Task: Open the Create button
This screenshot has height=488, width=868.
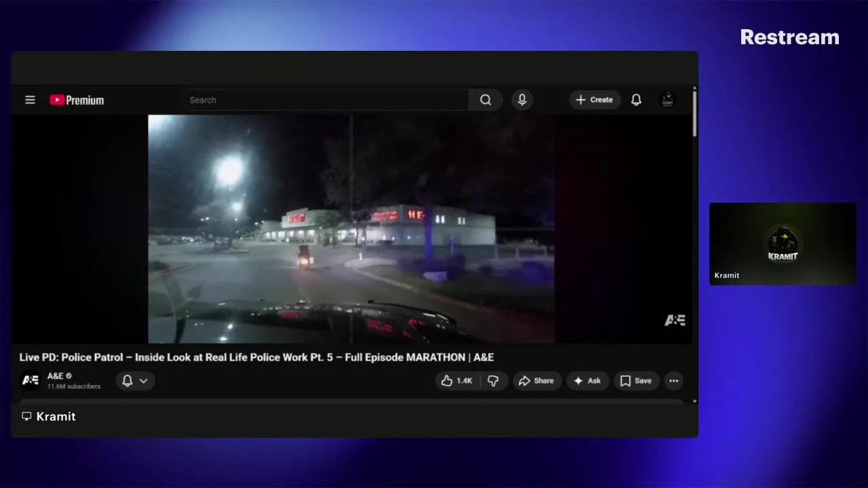Action: [x=595, y=100]
